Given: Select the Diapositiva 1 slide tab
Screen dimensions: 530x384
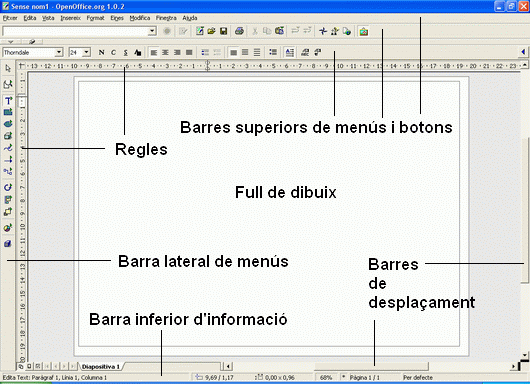Looking at the screenshot, I should pyautogui.click(x=101, y=366).
